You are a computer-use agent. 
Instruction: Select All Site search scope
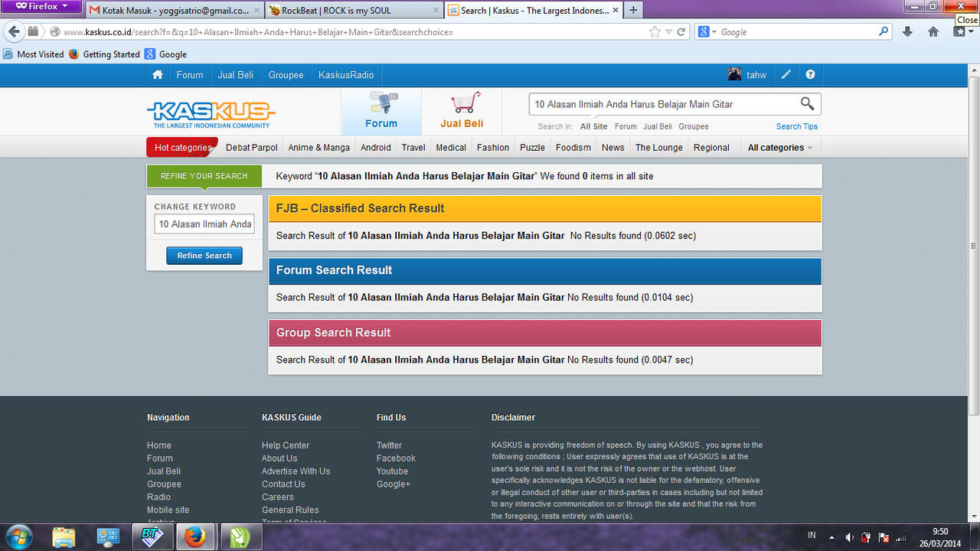[x=593, y=126]
